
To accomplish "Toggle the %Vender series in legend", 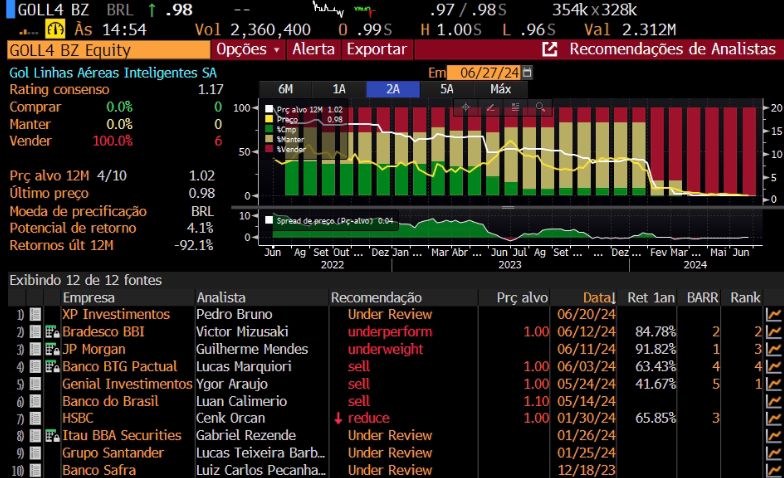I will (269, 149).
